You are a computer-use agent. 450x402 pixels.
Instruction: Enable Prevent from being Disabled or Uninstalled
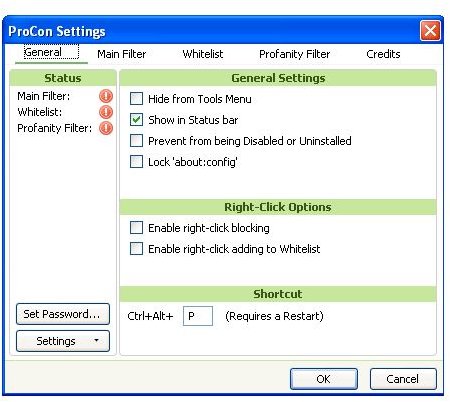coord(136,141)
